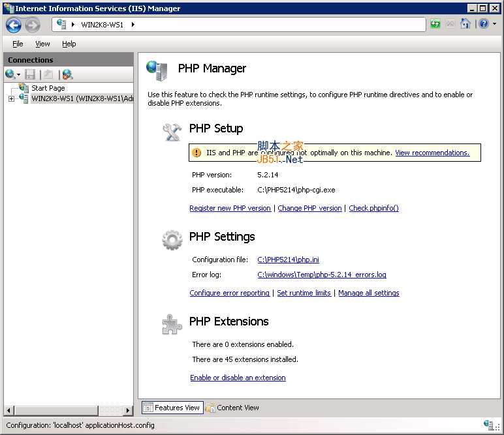Click Enable or disable an extension
The height and width of the screenshot is (435, 504).
click(238, 378)
